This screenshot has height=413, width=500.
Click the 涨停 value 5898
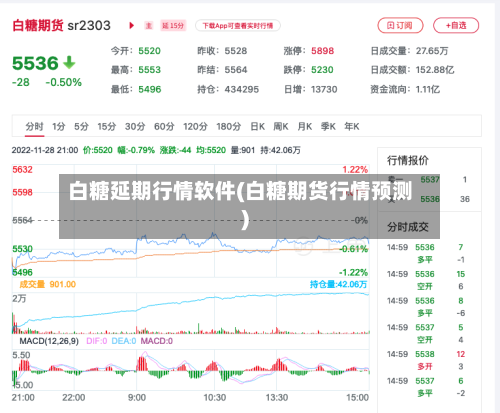coord(322,51)
